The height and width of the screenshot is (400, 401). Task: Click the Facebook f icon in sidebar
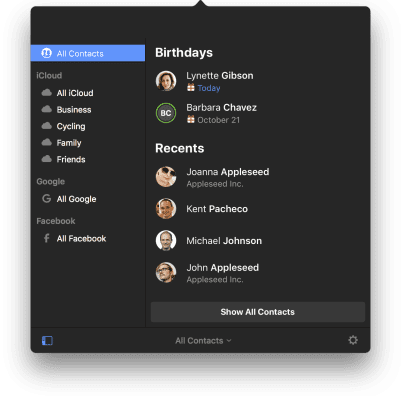point(47,238)
